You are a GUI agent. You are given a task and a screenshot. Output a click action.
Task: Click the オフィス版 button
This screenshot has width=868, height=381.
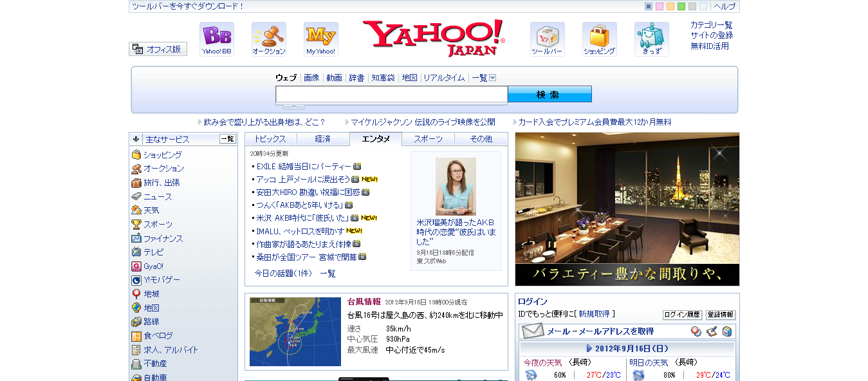point(158,49)
